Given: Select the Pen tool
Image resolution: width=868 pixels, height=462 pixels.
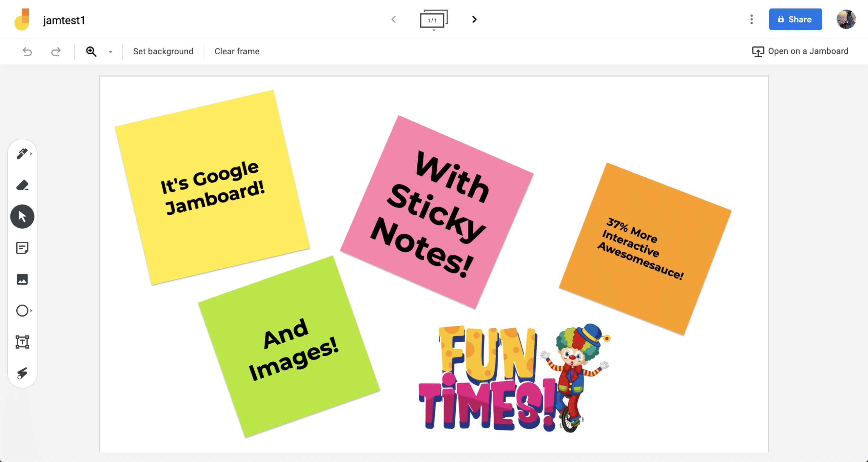Looking at the screenshot, I should 22,154.
